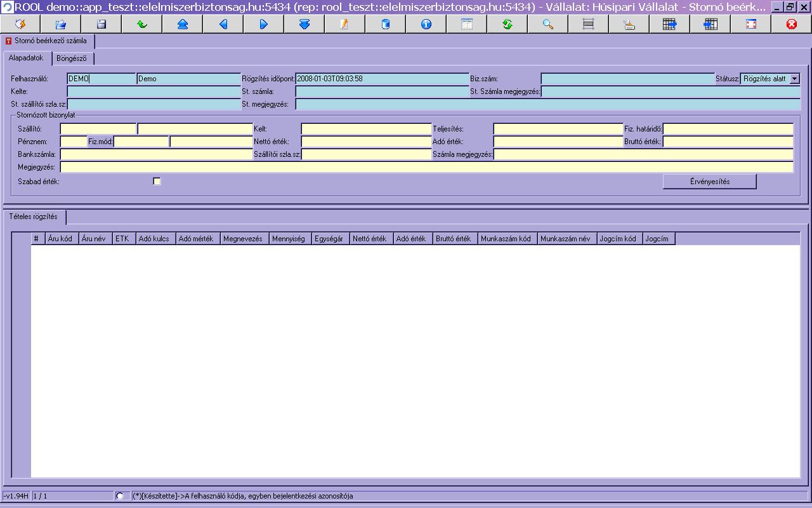Jump to first record double-up arrow

[x=183, y=24]
